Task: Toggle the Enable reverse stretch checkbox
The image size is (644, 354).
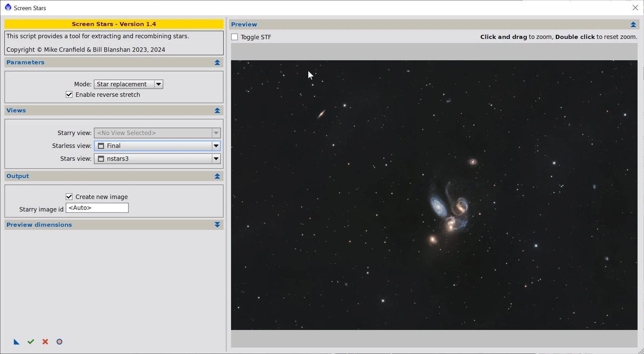Action: tap(69, 95)
